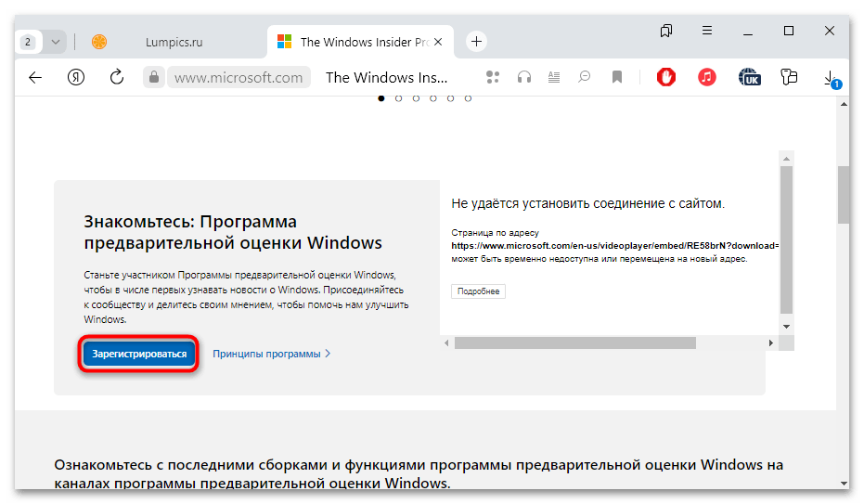Click the embedded frame's horizontal scrollbar thumb
This screenshot has height=504, width=864.
pyautogui.click(x=574, y=343)
